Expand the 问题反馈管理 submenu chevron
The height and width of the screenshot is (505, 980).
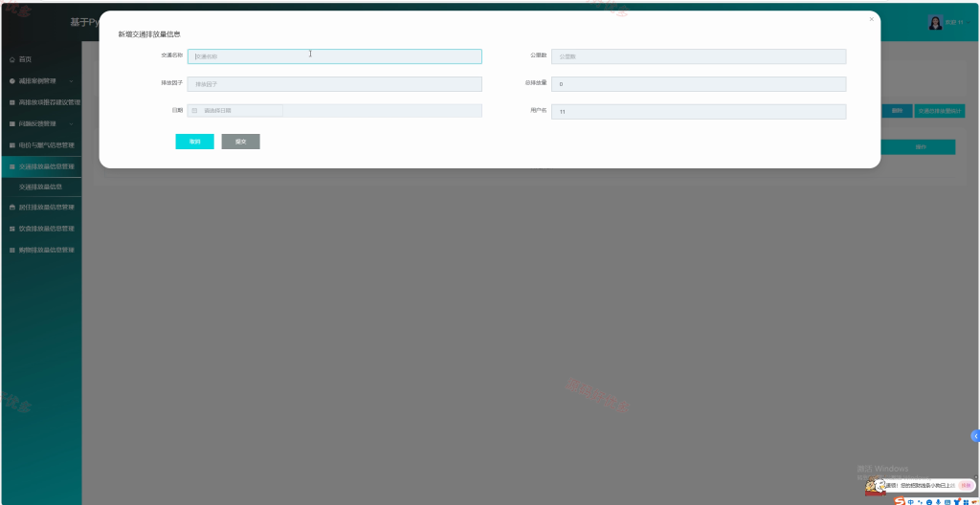pos(71,123)
